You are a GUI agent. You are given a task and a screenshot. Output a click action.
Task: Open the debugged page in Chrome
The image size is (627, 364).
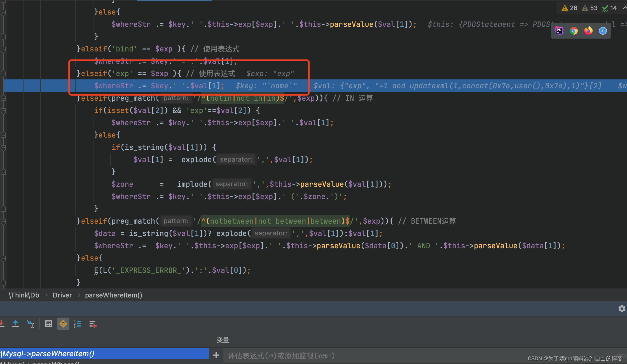tap(574, 31)
